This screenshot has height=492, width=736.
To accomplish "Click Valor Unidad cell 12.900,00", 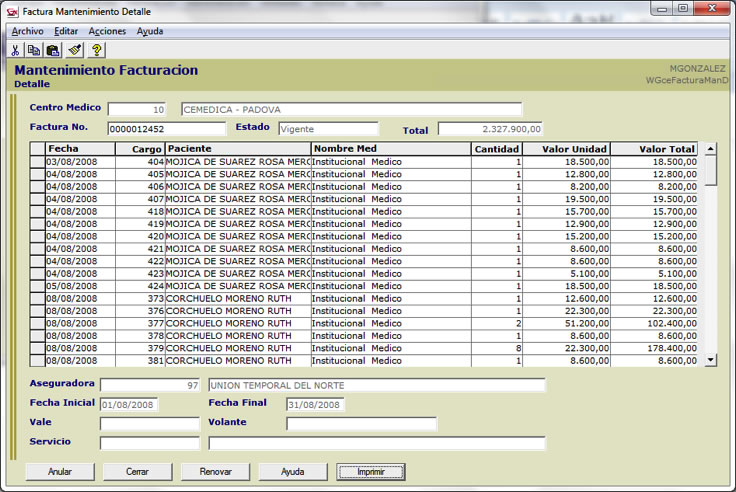I will [566, 224].
